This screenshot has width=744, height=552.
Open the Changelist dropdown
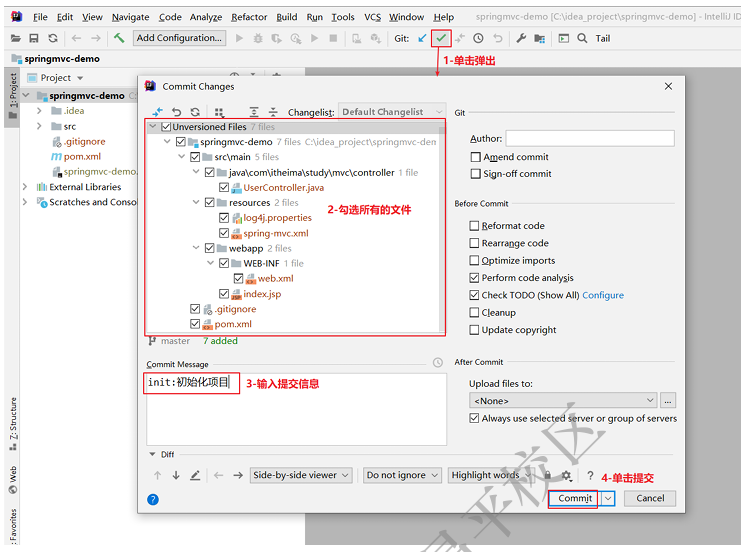pyautogui.click(x=392, y=112)
